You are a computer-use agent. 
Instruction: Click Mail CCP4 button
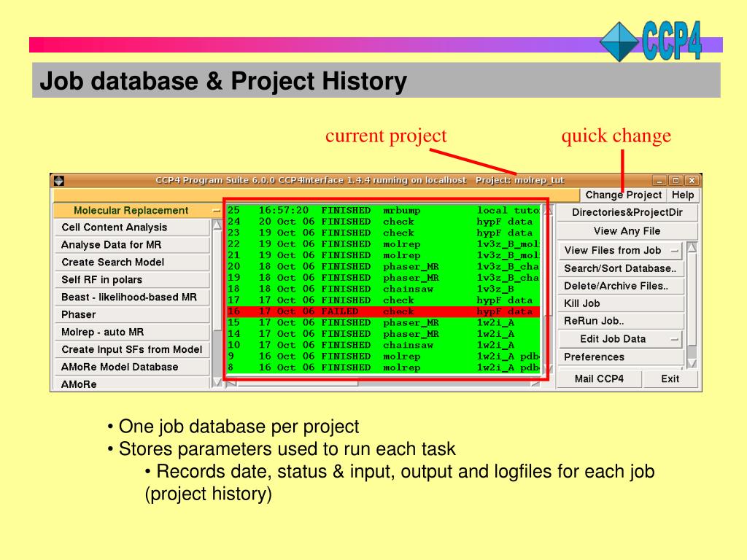click(599, 379)
